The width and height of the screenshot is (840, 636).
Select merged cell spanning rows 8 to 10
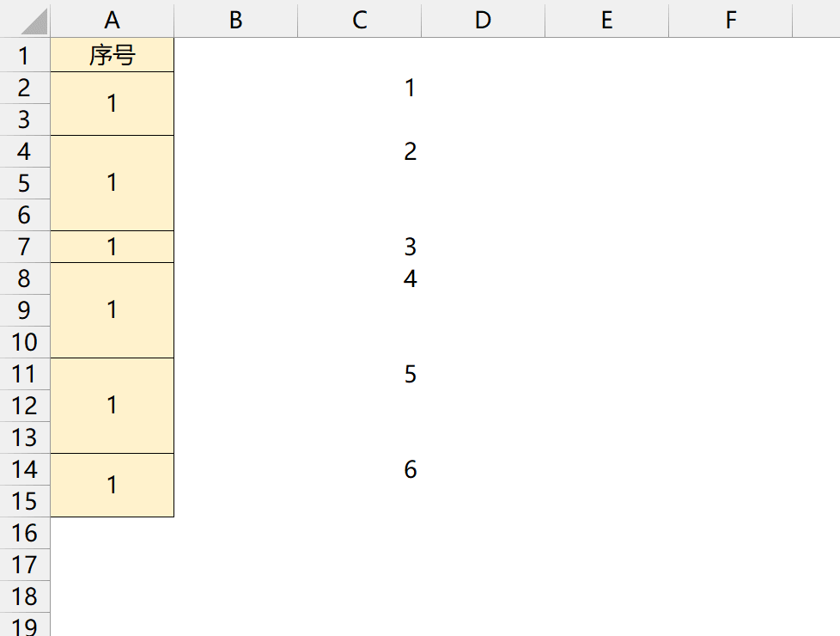112,310
